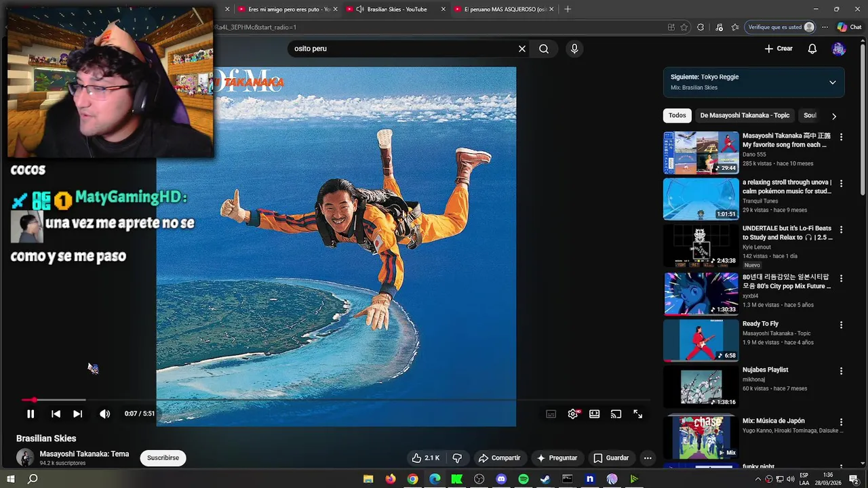This screenshot has height=488, width=868.
Task: Open the UNDERTALE Lo-Fi Beats video title
Action: tap(787, 233)
